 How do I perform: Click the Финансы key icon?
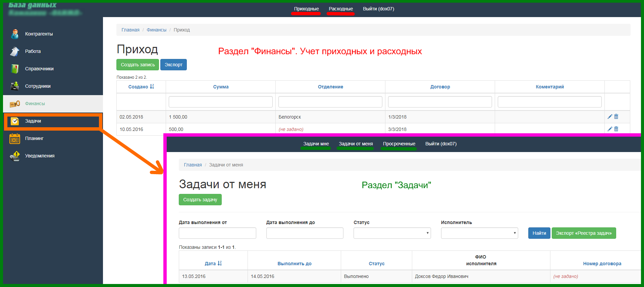[x=15, y=103]
